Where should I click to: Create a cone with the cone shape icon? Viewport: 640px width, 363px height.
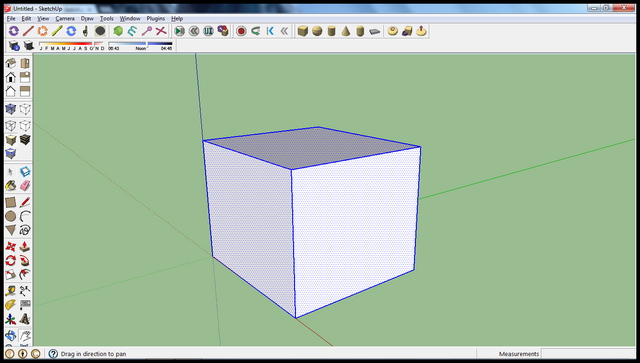346,31
